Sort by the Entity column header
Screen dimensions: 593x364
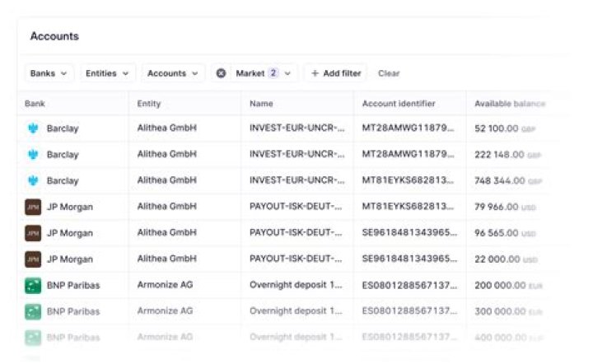[149, 104]
